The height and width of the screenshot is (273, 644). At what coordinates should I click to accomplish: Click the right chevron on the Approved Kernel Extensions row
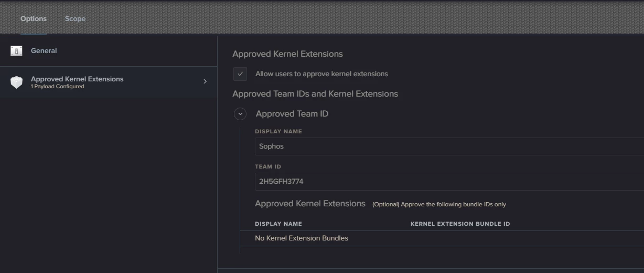coord(205,81)
